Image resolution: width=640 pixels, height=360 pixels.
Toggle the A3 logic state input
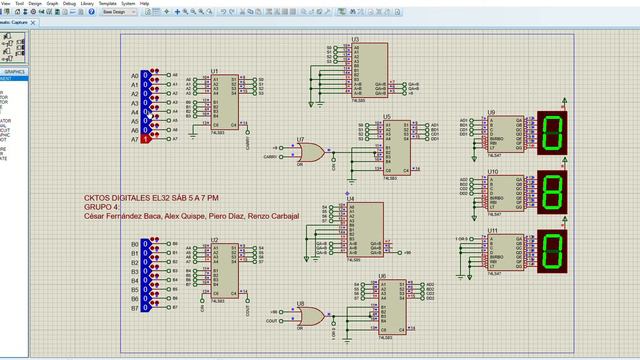[145, 102]
